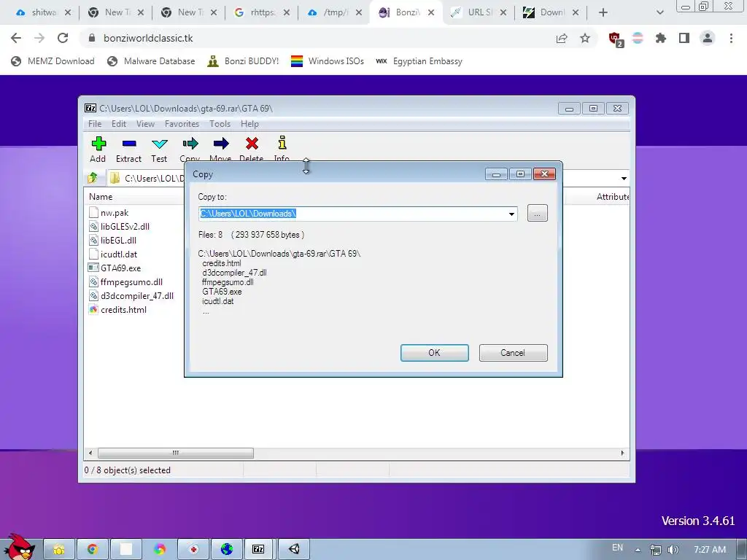Viewport: 747px width, 560px height.
Task: Select d3dcompiler_47.dll in the file list
Action: pos(131,296)
